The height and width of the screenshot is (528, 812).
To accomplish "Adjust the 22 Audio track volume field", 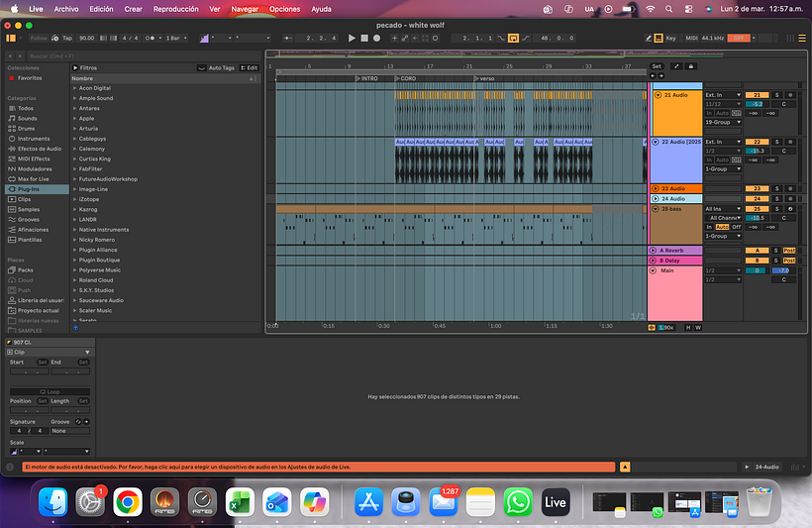I will tap(757, 151).
